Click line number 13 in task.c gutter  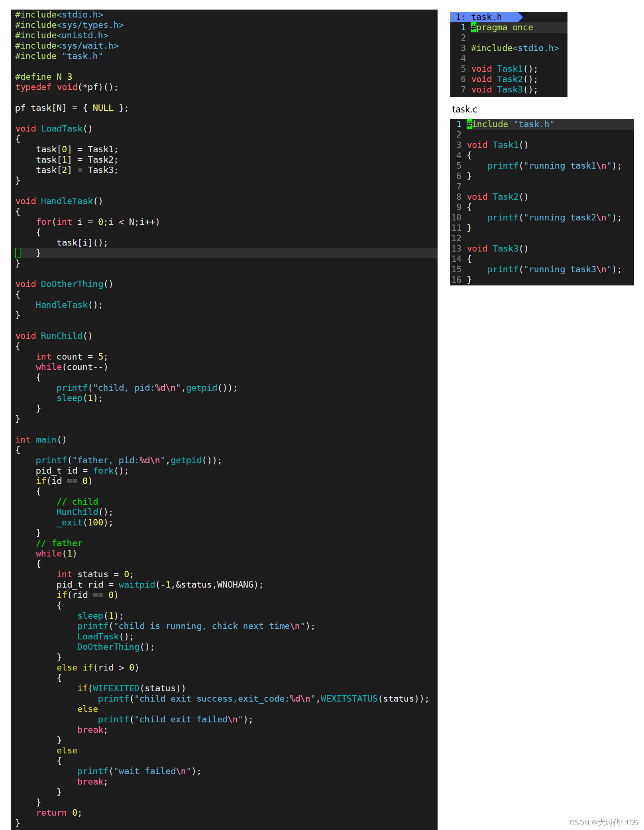[x=456, y=249]
